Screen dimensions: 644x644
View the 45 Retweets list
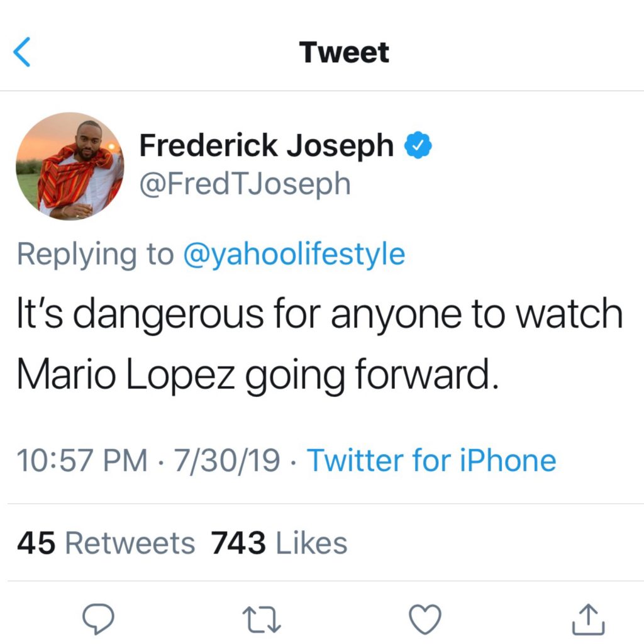pos(106,543)
